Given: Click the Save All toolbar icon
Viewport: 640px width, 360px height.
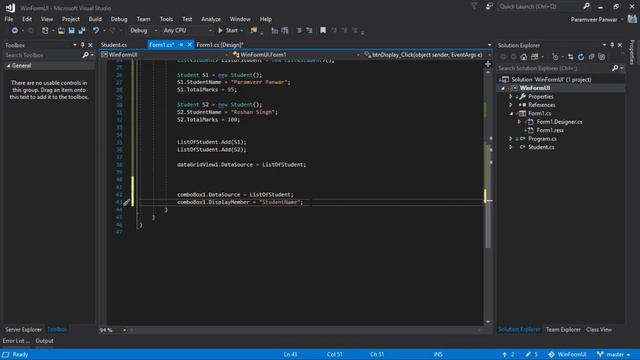Looking at the screenshot, I should point(82,31).
